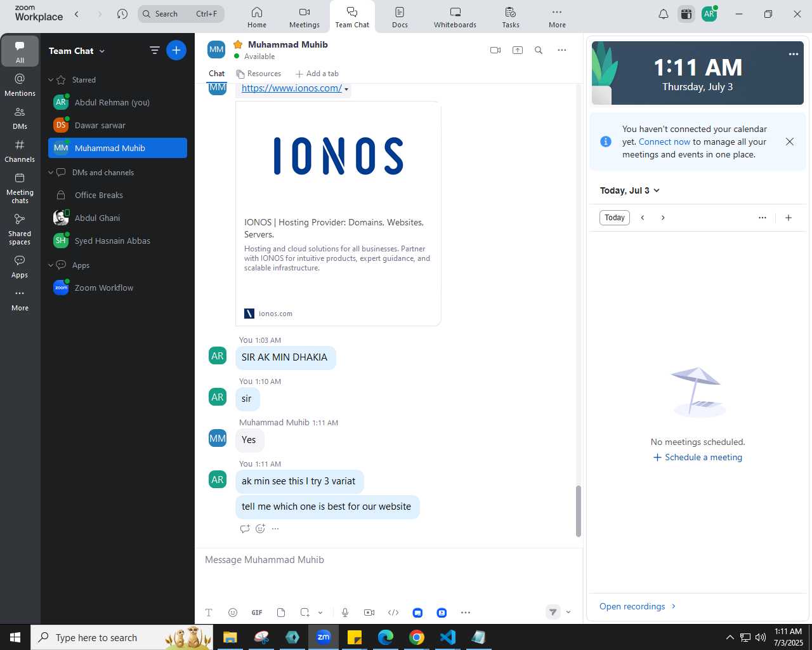Open Mentions in the sidebar
812x650 pixels.
[x=20, y=84]
